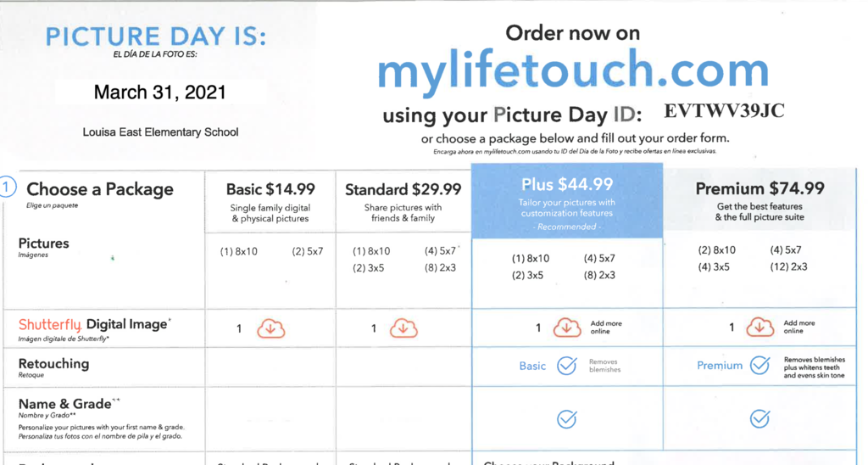Check Name & Grade in Plus column
The image size is (868, 465).
tap(567, 418)
